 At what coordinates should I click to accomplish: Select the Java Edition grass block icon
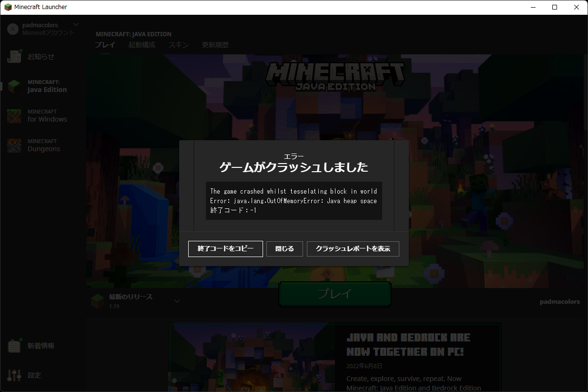pyautogui.click(x=14, y=86)
